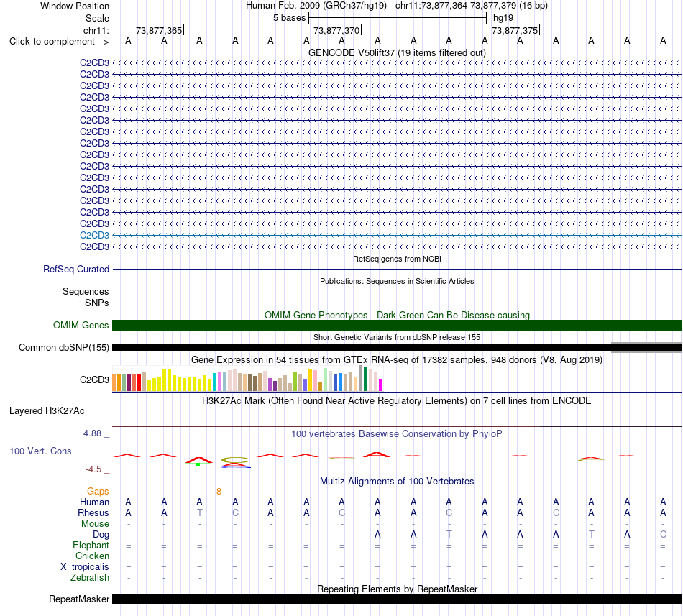Click the orange gap count '8'
Viewport: 683px width, 616px height.
[219, 492]
